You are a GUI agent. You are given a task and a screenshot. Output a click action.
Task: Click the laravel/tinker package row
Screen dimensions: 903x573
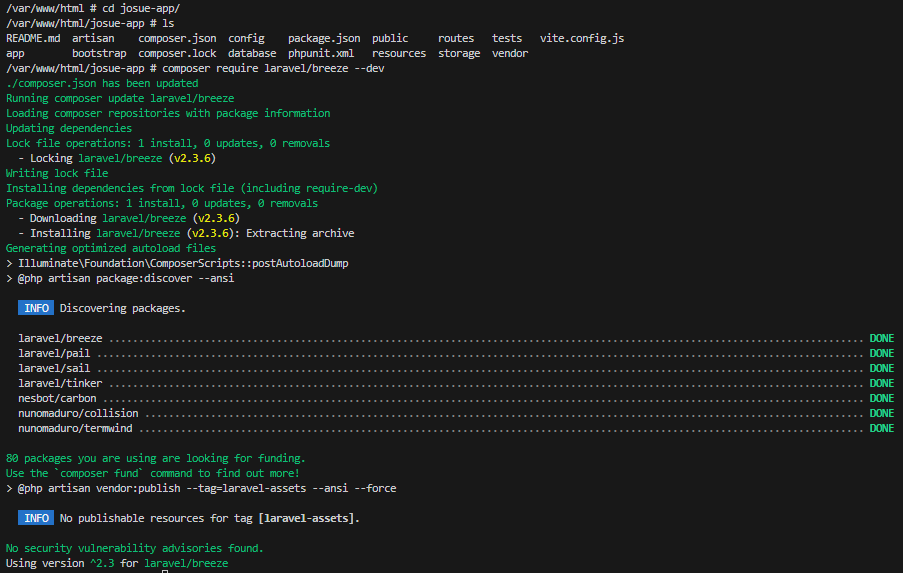[x=456, y=383]
